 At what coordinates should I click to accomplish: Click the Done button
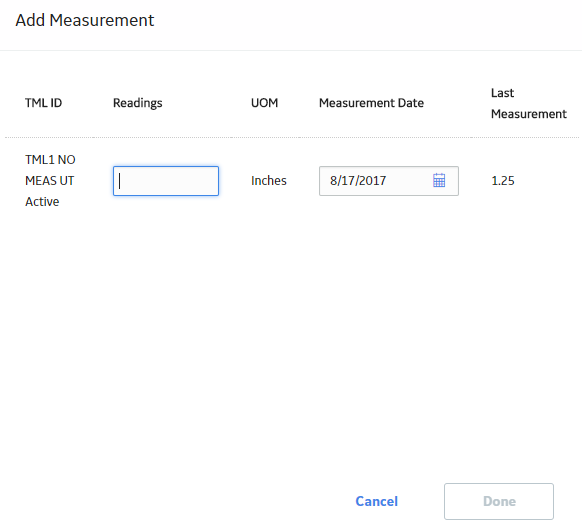click(x=499, y=501)
